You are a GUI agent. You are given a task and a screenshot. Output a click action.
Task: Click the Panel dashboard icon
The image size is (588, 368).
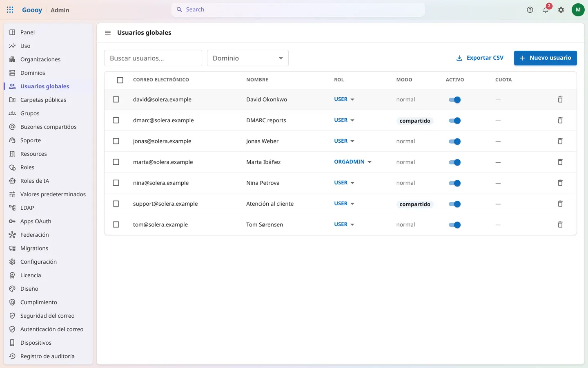12,32
